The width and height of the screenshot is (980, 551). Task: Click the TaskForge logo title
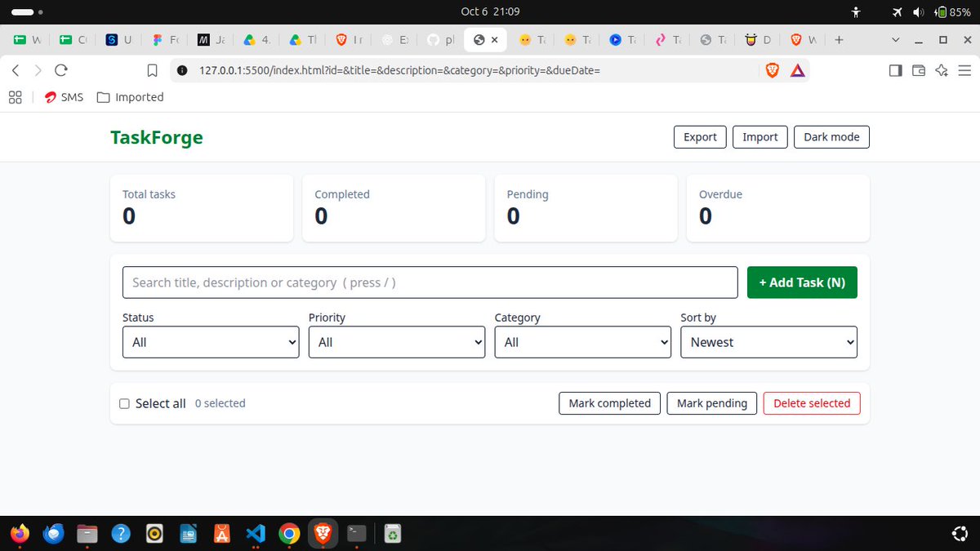pos(157,137)
